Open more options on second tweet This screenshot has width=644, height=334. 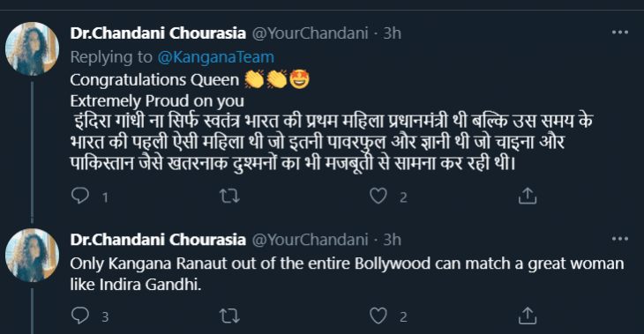(x=620, y=239)
